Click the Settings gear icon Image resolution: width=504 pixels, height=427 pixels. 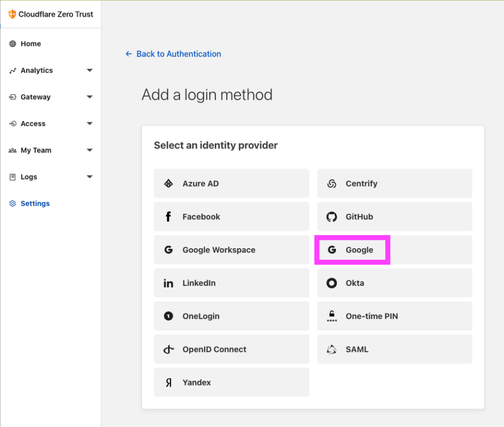coord(13,204)
